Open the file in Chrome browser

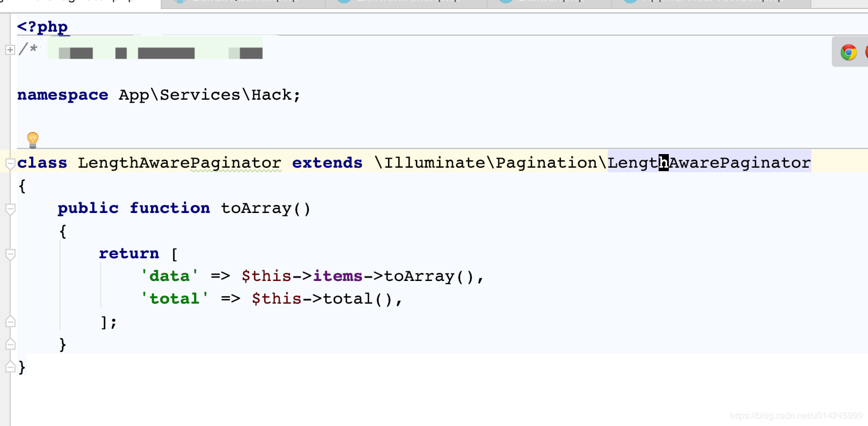(848, 53)
